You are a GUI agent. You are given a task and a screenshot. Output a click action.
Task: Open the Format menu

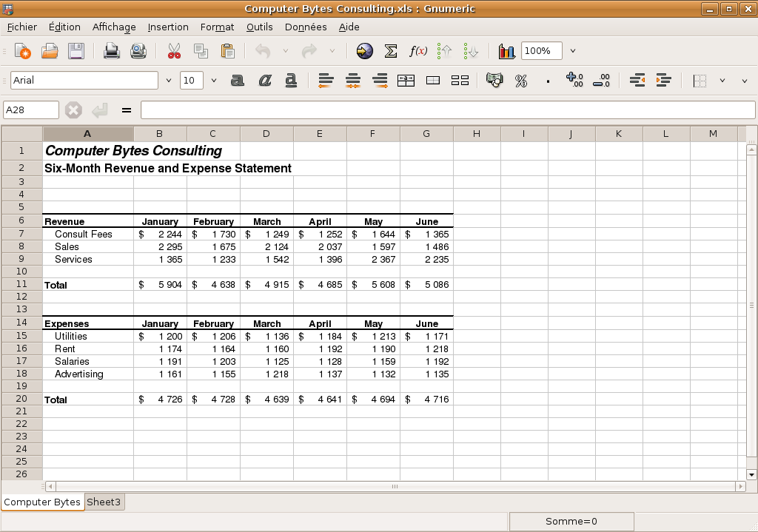pos(217,27)
